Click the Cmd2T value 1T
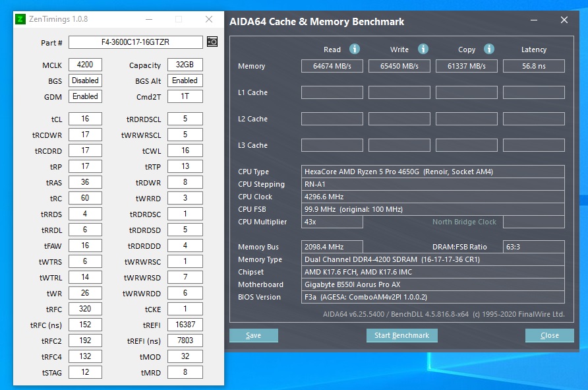The image size is (588, 390). [185, 96]
